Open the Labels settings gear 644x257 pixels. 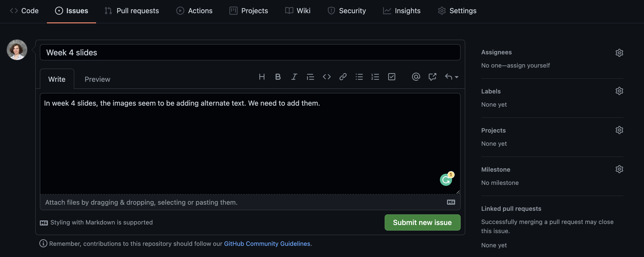[619, 91]
